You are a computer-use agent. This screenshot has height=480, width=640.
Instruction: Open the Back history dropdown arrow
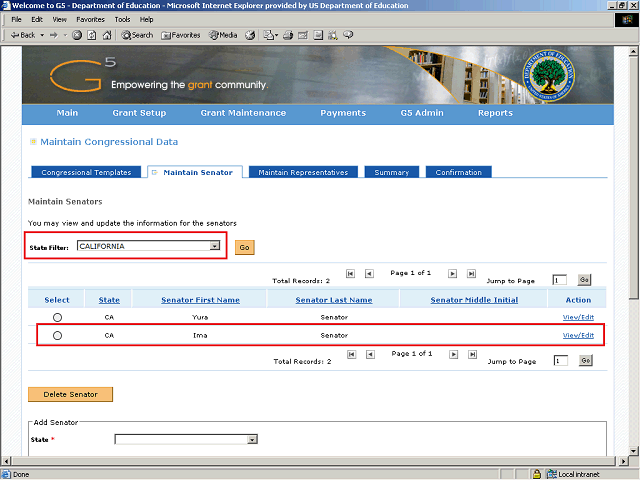point(42,35)
